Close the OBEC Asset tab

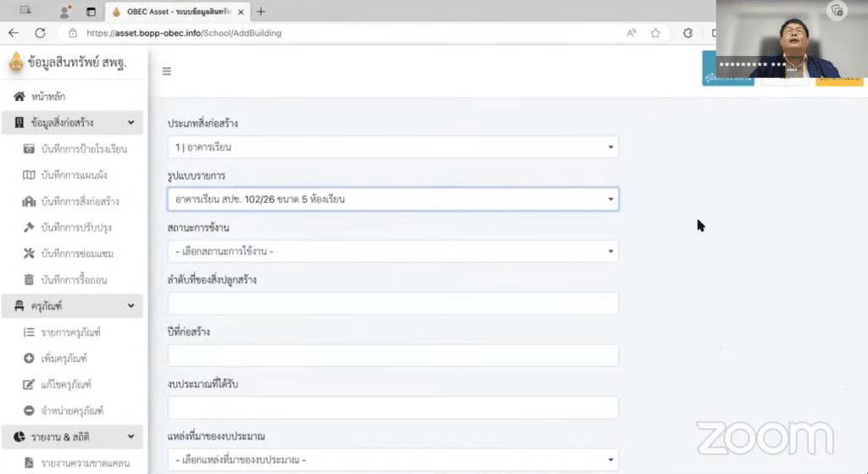241,12
